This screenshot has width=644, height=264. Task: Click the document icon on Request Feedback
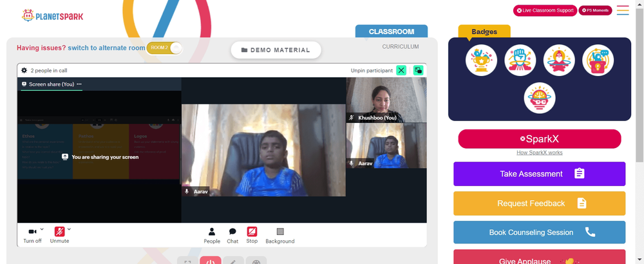[x=582, y=203]
